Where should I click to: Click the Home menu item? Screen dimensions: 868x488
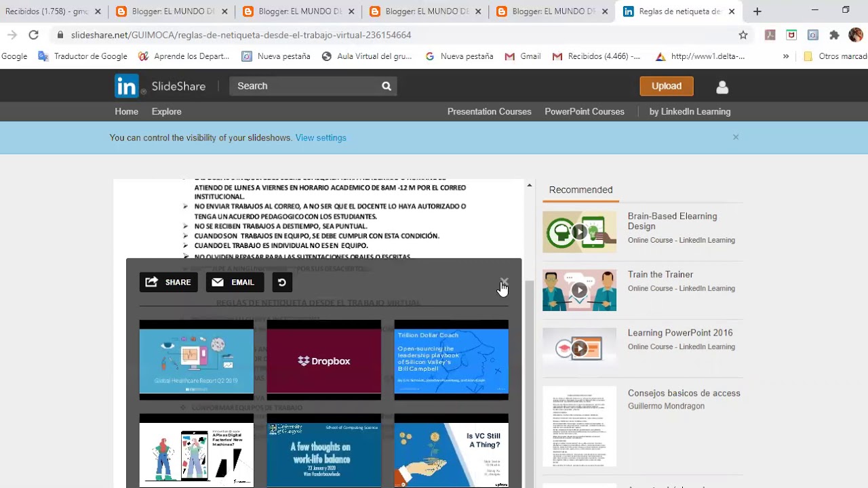(126, 112)
